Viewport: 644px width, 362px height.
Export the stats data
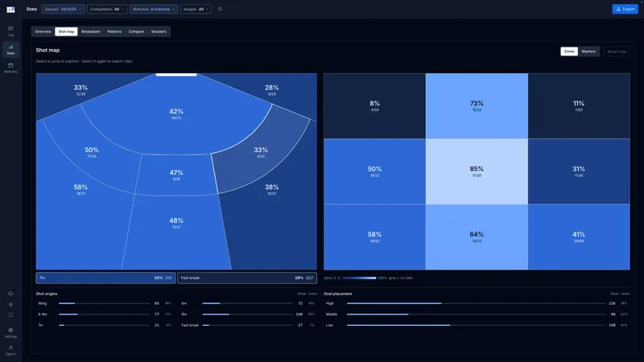click(625, 9)
